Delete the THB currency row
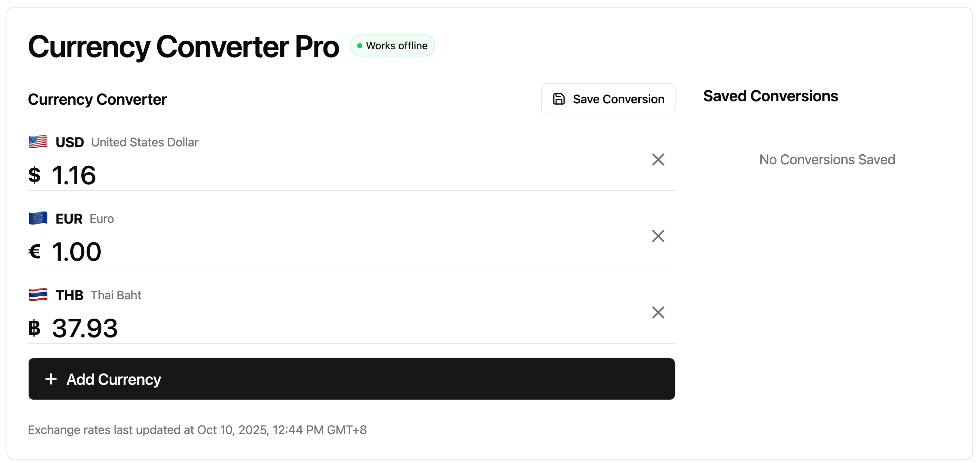 tap(658, 312)
